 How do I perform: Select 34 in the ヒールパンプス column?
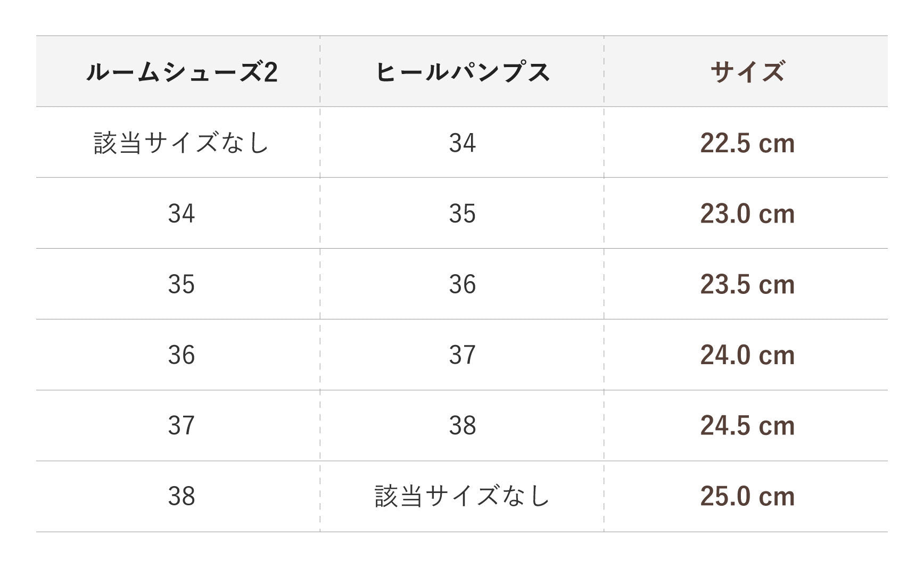(x=462, y=143)
